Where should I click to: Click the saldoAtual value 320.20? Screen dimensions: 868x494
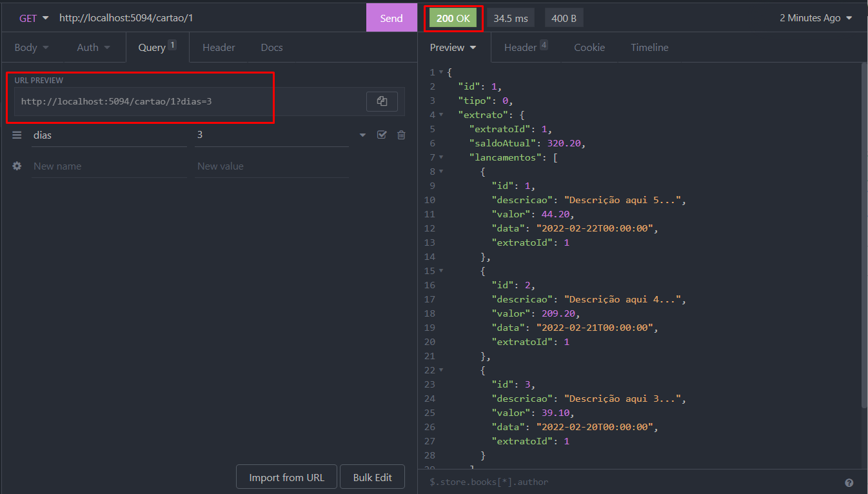pos(566,143)
